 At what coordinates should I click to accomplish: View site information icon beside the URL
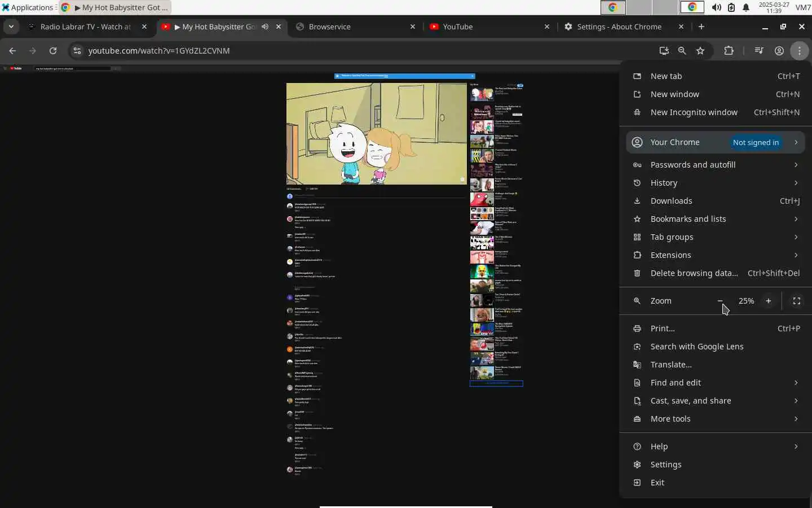click(77, 51)
